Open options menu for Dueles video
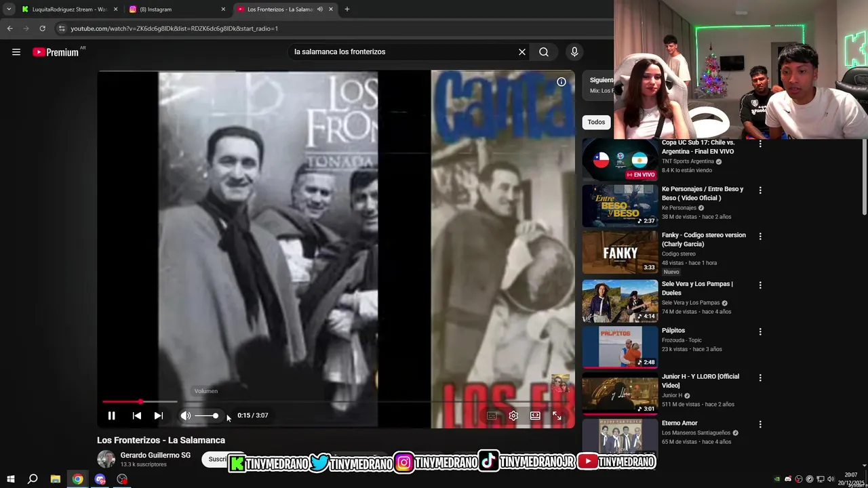The height and width of the screenshot is (488, 868). (760, 285)
